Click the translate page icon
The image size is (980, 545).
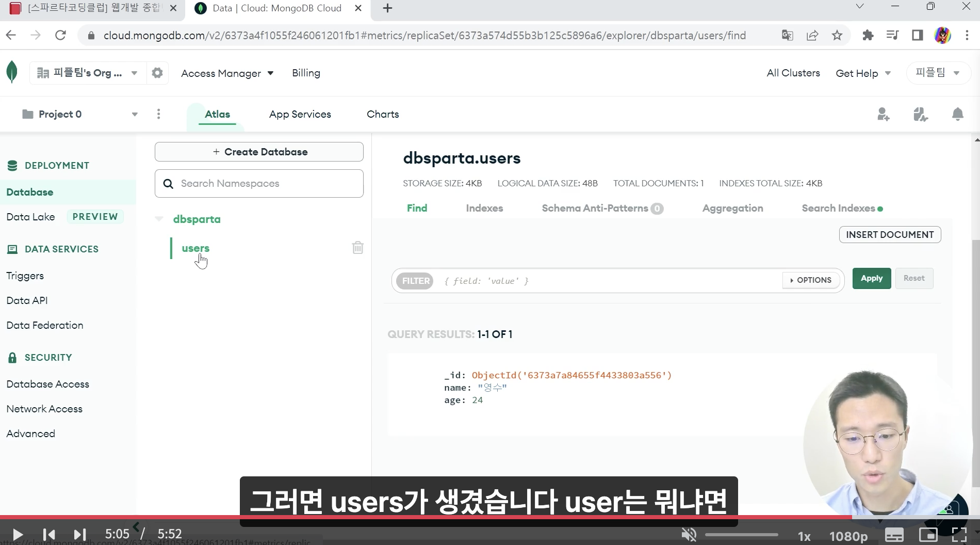click(787, 35)
